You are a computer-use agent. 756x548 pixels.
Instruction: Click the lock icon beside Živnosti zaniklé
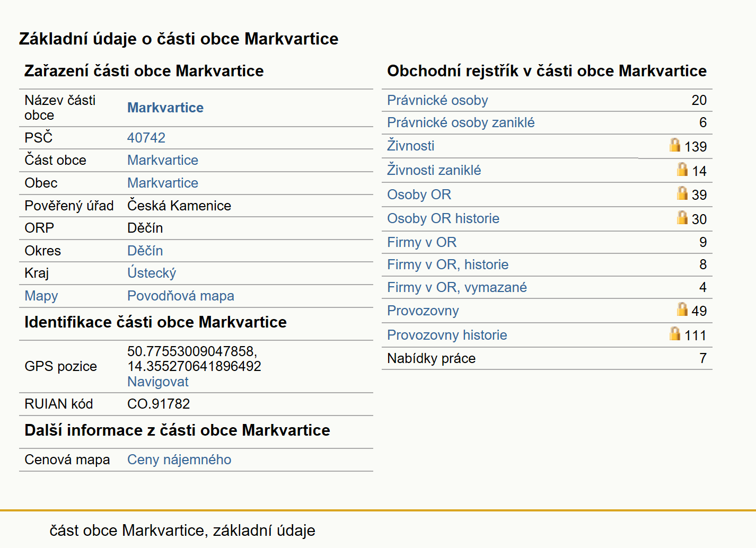click(682, 169)
